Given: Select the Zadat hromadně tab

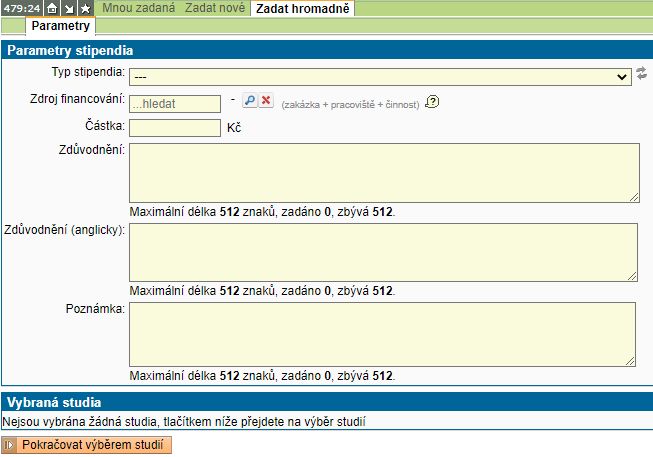Looking at the screenshot, I should coord(301,8).
